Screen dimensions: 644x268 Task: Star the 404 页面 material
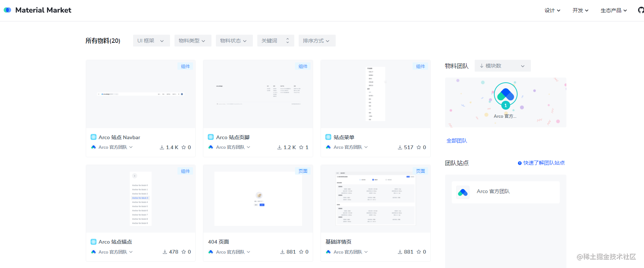click(301, 252)
